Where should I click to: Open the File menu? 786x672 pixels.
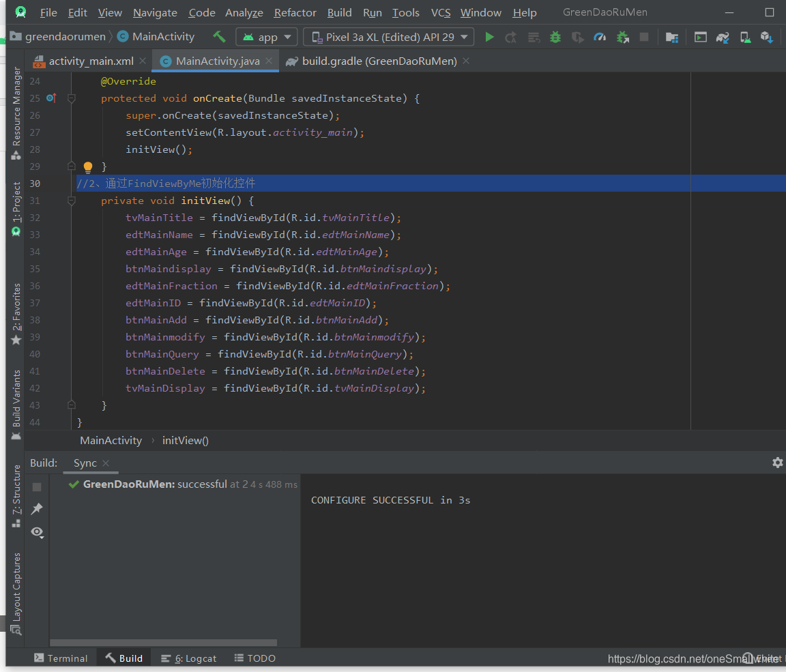(48, 12)
